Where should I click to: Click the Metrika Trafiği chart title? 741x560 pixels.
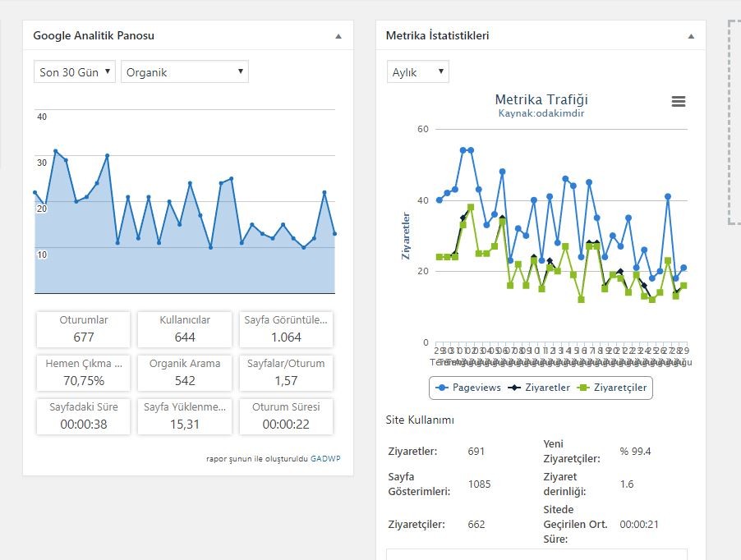541,99
